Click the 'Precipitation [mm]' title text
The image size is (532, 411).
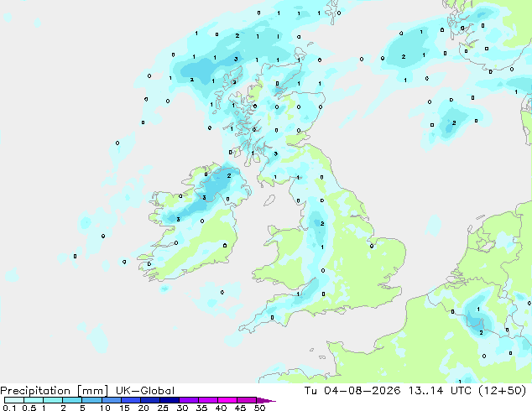[x=55, y=391]
